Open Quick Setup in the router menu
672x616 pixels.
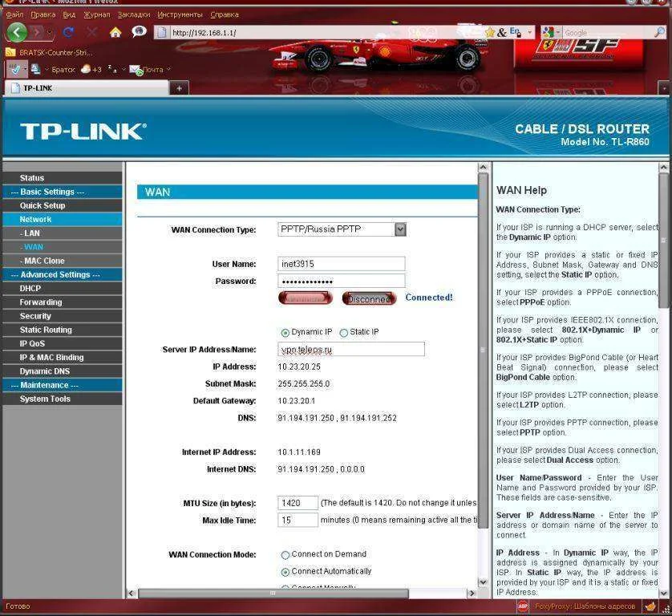(x=62, y=205)
